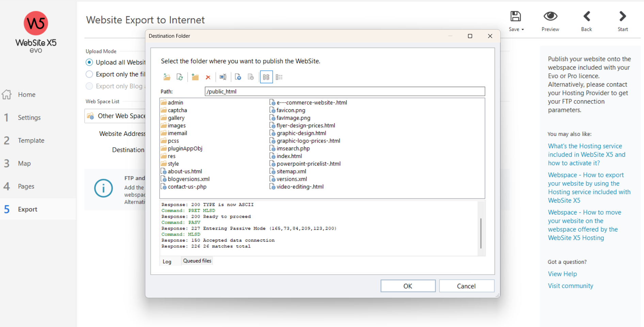Select graphic-design.html file
The height and width of the screenshot is (327, 644).
coord(298,133)
